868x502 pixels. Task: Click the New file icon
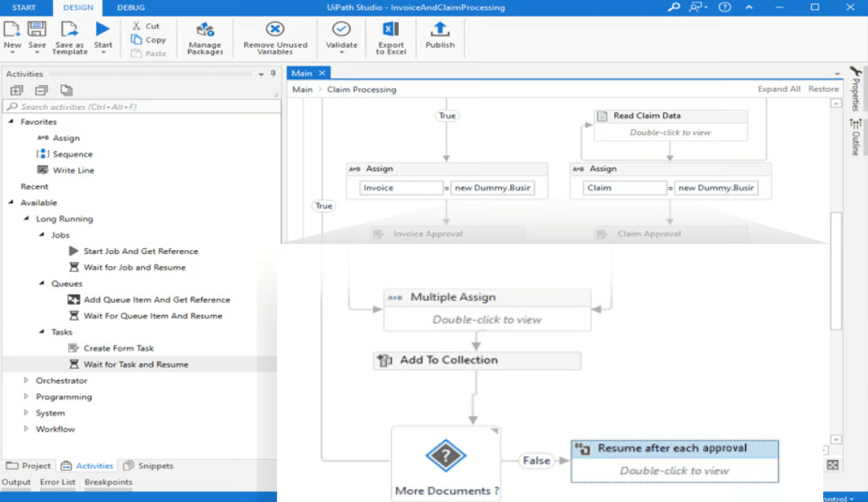pyautogui.click(x=12, y=30)
